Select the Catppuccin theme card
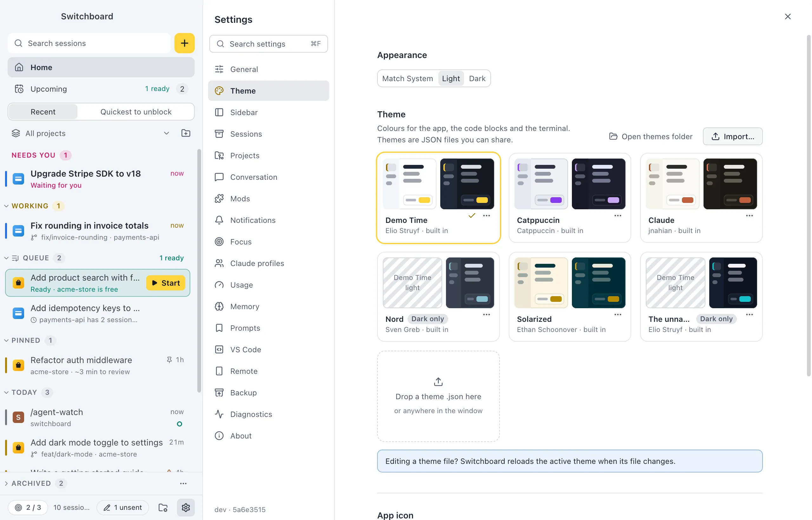This screenshot has height=520, width=812. [570, 198]
